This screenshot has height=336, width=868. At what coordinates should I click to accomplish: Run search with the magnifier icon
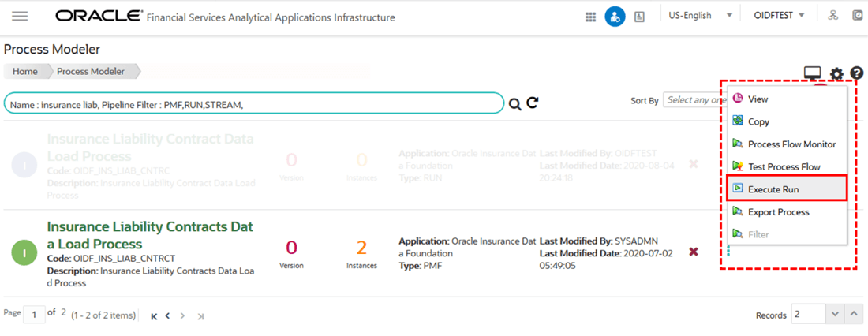click(514, 104)
